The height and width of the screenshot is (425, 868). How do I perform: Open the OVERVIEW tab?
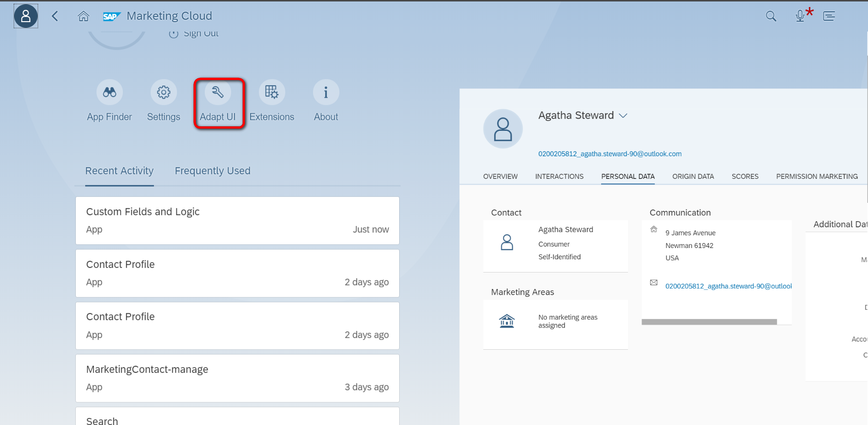click(x=500, y=176)
